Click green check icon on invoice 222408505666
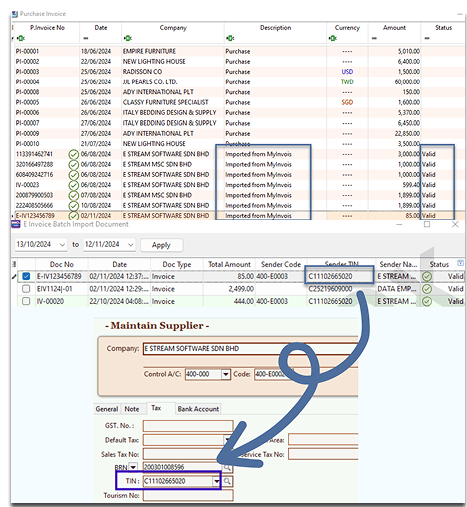 pyautogui.click(x=73, y=206)
